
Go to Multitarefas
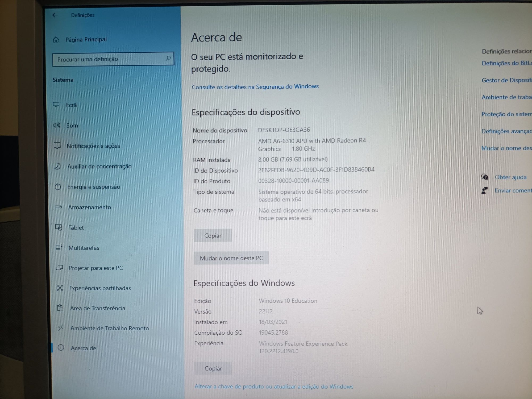click(84, 248)
